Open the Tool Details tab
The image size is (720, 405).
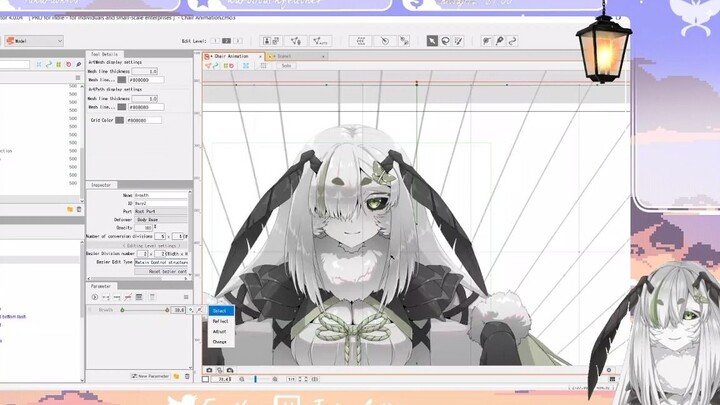pyautogui.click(x=104, y=54)
